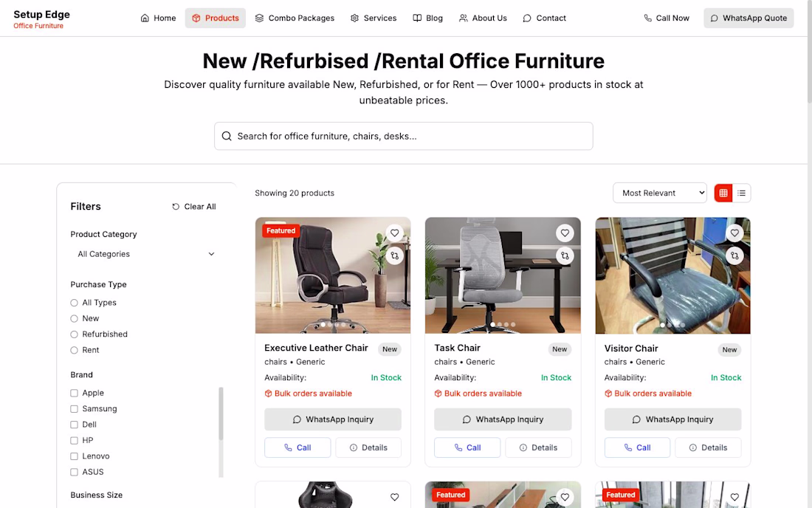Click WhatsApp Inquiry for Task Chair
Viewport: 812px width, 508px height.
tap(503, 419)
